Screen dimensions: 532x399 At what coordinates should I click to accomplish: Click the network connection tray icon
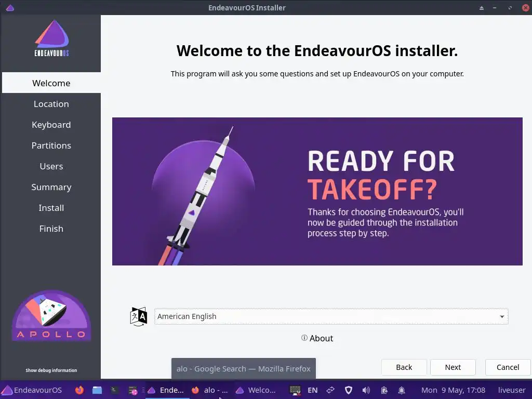pos(330,390)
